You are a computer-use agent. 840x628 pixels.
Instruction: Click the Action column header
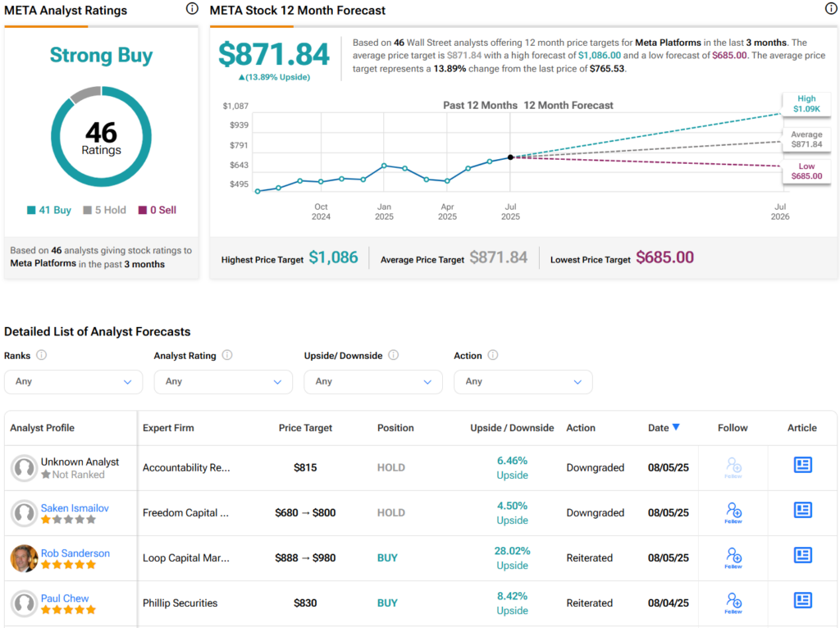[x=581, y=428]
